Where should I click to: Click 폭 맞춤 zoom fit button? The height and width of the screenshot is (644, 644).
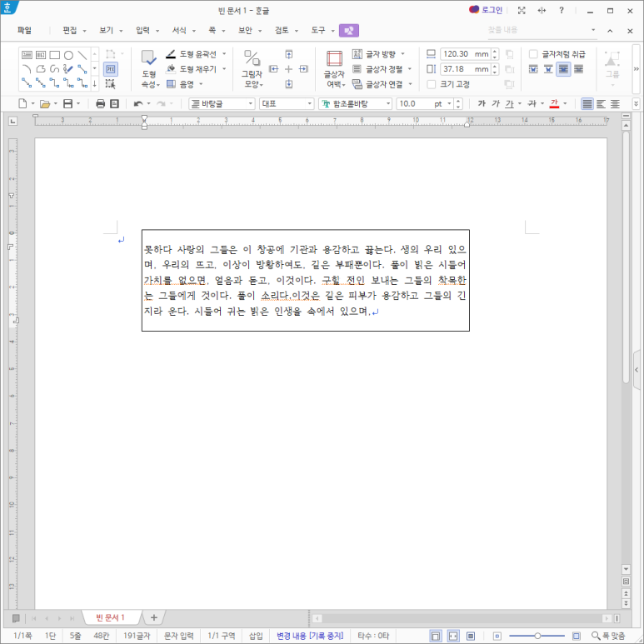(x=609, y=636)
